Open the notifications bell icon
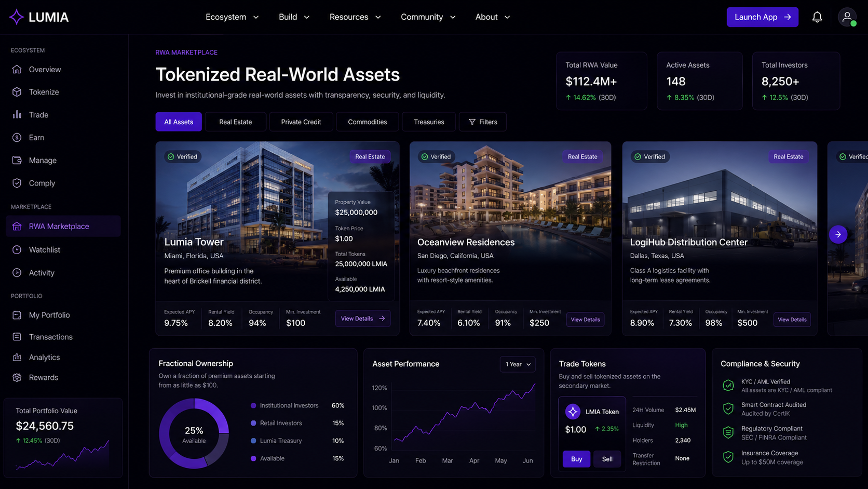This screenshot has height=489, width=868. pos(817,17)
